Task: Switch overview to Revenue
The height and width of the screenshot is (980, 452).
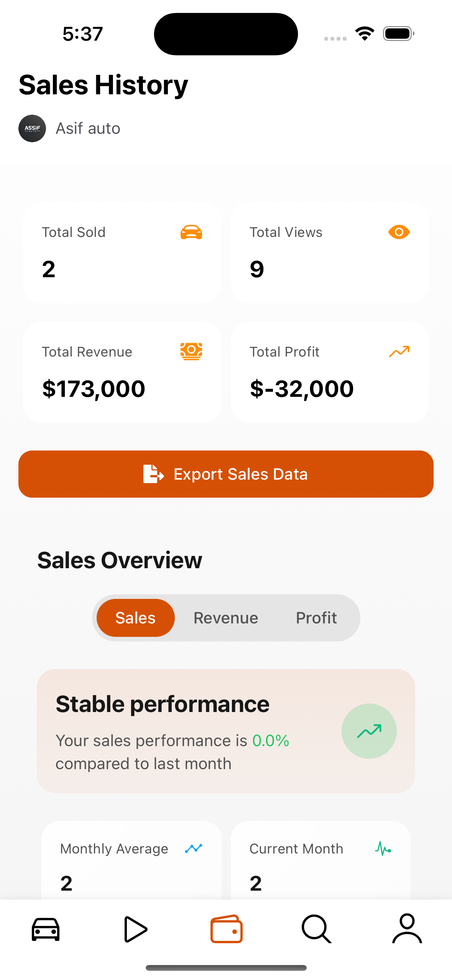Action: pyautogui.click(x=226, y=618)
